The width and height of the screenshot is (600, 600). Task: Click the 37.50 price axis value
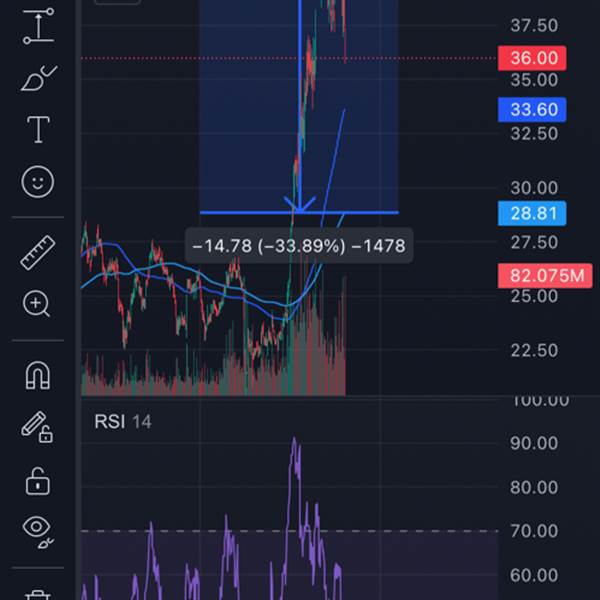pos(534,26)
